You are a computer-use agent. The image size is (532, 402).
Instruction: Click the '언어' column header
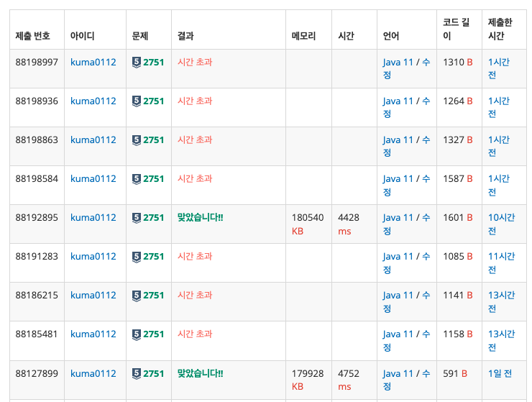pos(391,36)
